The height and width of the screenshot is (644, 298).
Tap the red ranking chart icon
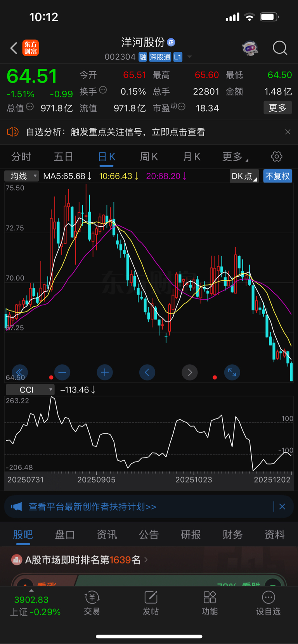click(x=16, y=560)
